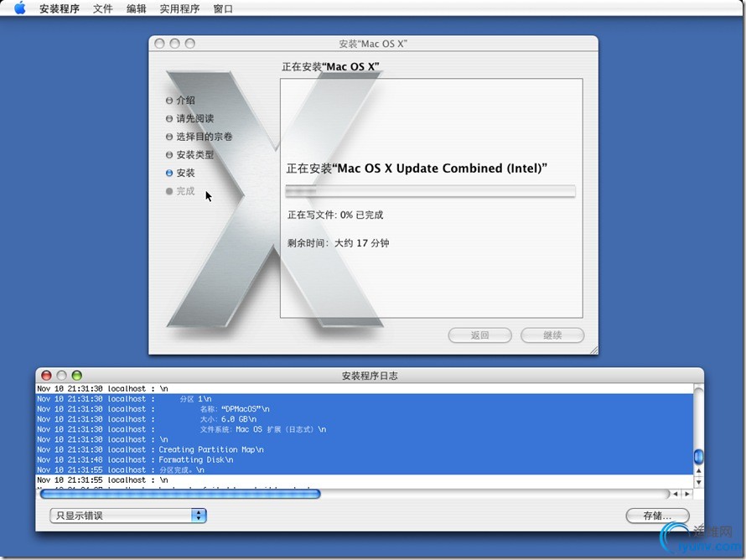Image resolution: width=746 pixels, height=560 pixels.
Task: Click the log's horizontal scroll right arrow
Action: click(x=687, y=495)
